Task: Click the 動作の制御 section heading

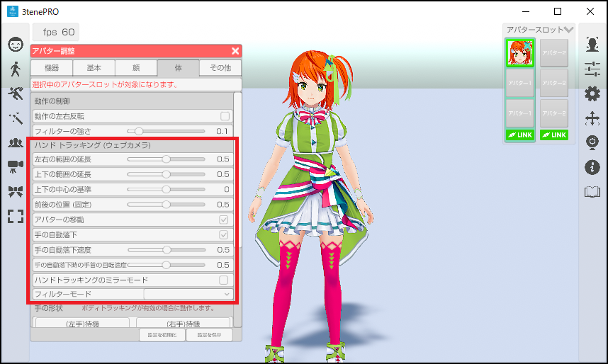Action: click(x=52, y=101)
